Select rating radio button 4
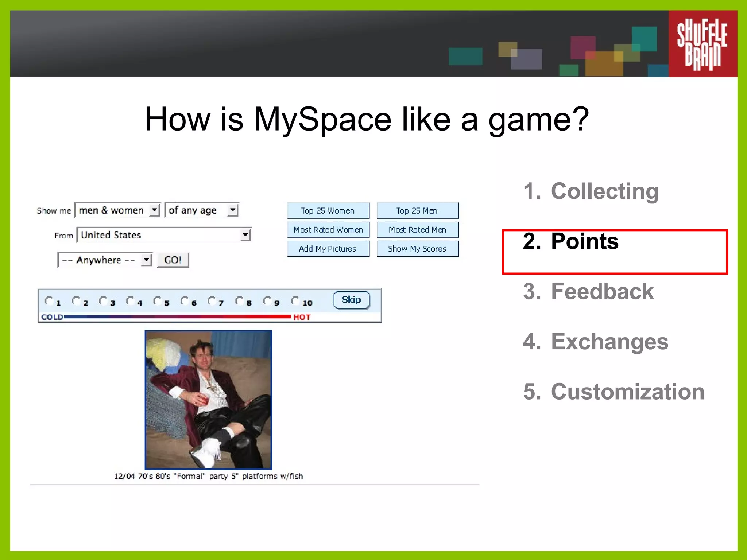Screen dimensions: 747x560 point(130,301)
